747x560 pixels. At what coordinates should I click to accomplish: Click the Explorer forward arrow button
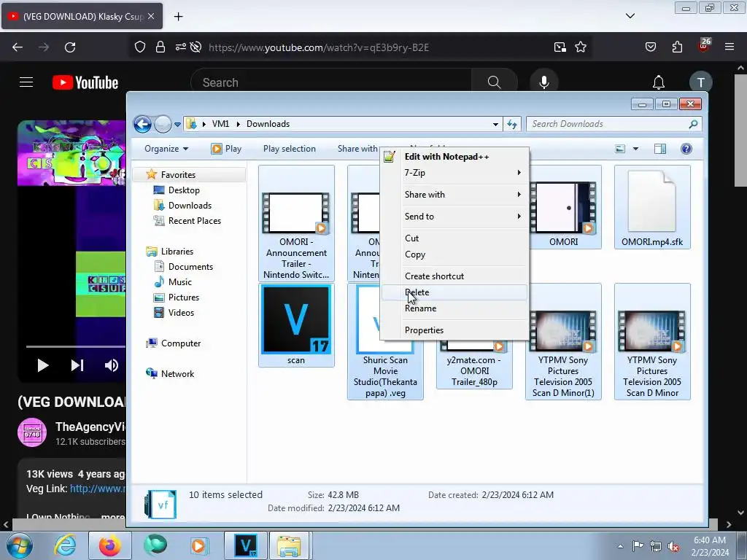point(163,124)
